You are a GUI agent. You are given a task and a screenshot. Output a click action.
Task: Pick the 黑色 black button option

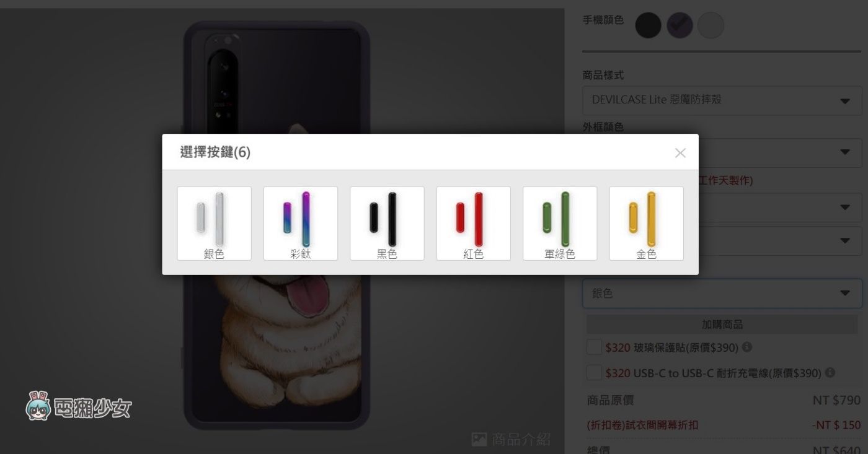387,223
